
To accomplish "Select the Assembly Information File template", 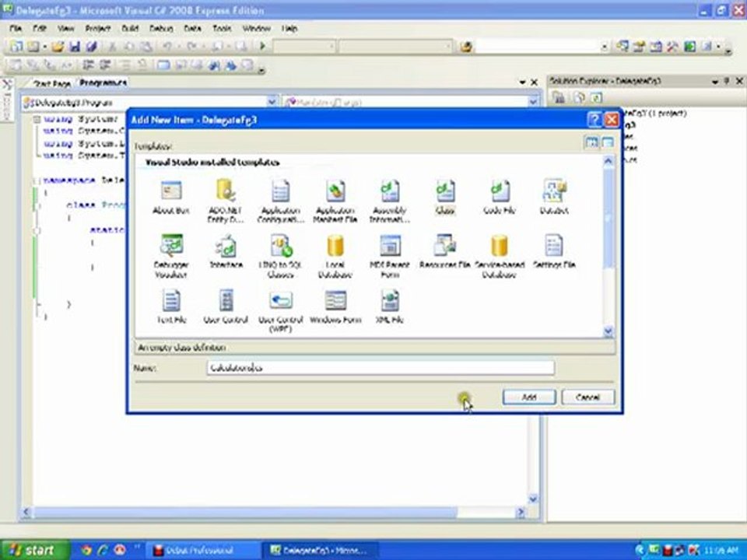I will point(390,201).
